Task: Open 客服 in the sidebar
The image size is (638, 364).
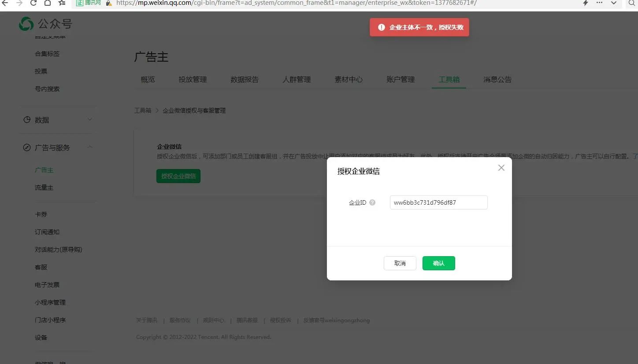Action: click(41, 267)
